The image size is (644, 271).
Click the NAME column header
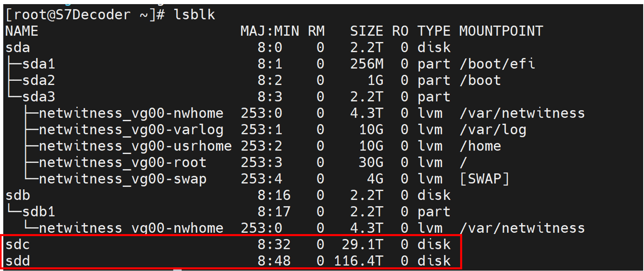coord(22,31)
